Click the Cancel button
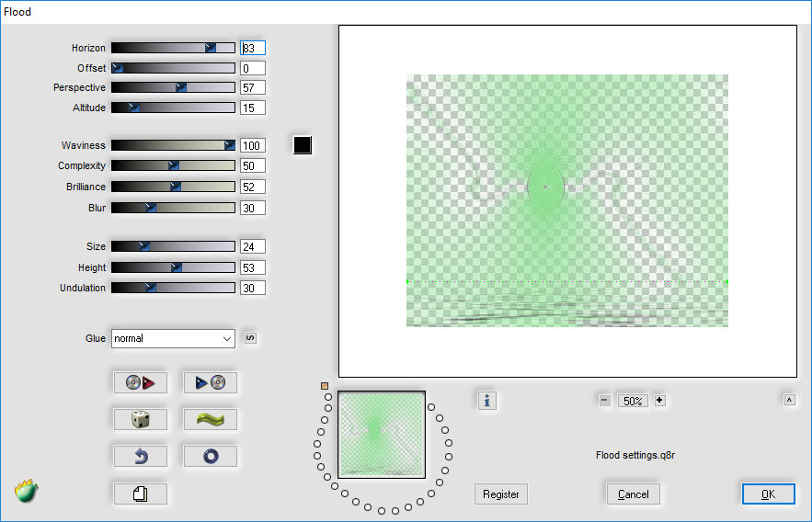Screen dimensions: 812x522 [634, 494]
